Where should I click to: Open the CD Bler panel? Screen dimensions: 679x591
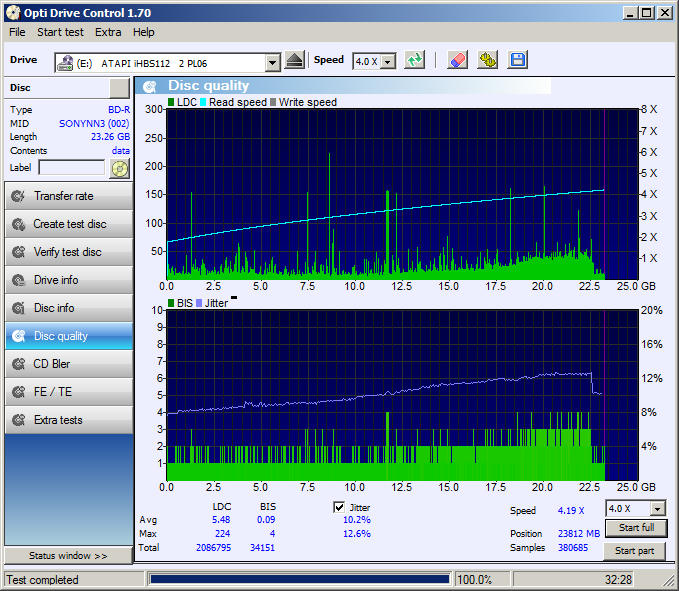coord(69,364)
